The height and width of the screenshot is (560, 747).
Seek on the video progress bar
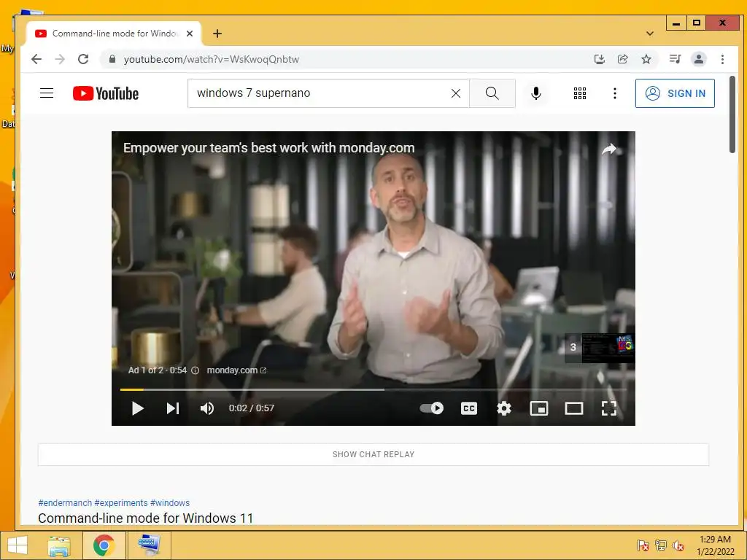pos(373,389)
